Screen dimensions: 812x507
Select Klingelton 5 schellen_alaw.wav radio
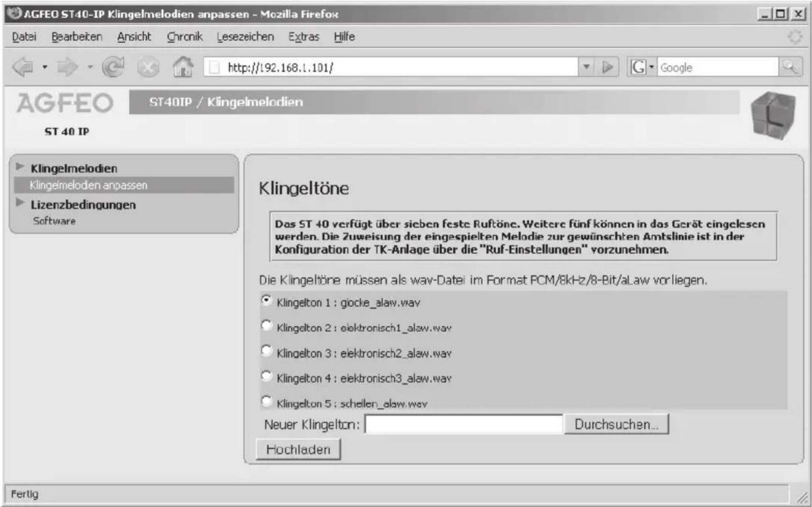tap(266, 401)
